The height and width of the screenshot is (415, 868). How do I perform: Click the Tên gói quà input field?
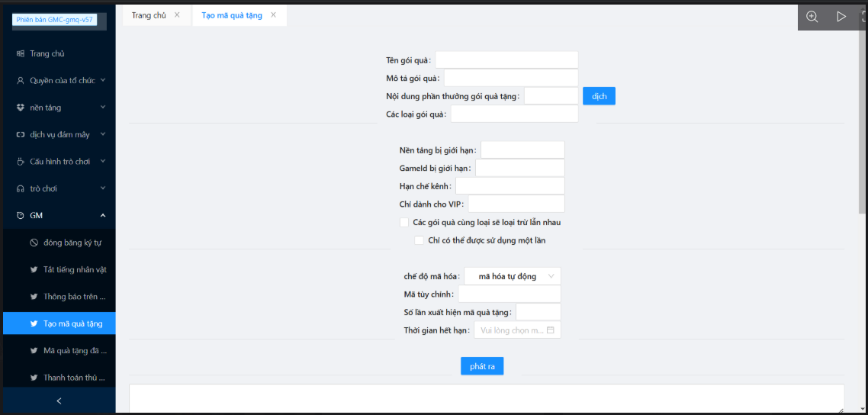(506, 60)
